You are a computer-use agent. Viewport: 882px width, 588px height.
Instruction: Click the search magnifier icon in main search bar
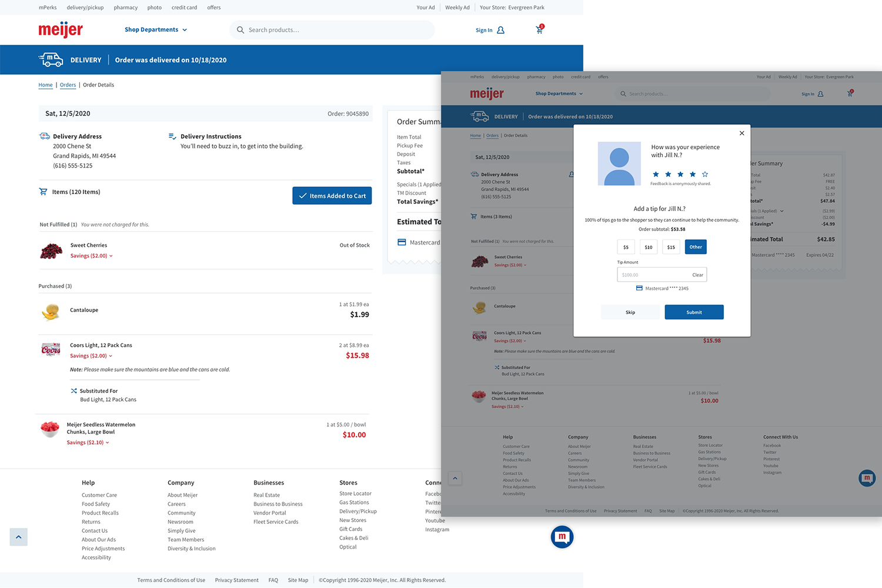[x=240, y=29]
